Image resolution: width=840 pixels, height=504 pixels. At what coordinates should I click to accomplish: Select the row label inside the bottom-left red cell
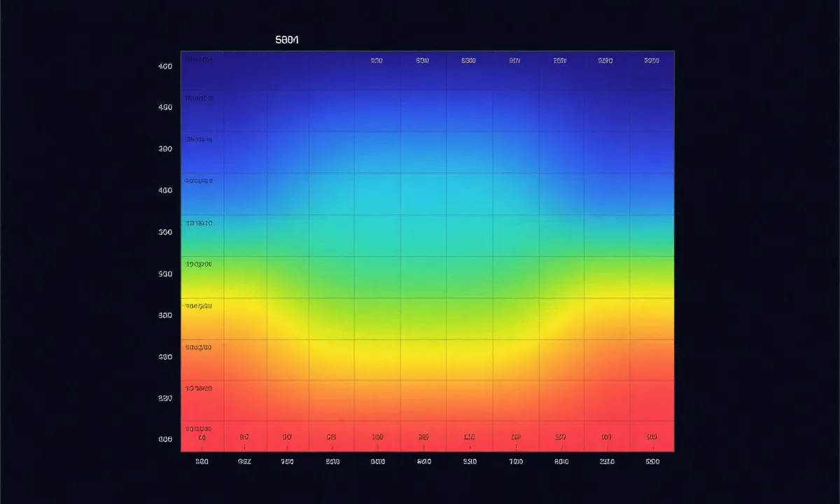pyautogui.click(x=198, y=428)
